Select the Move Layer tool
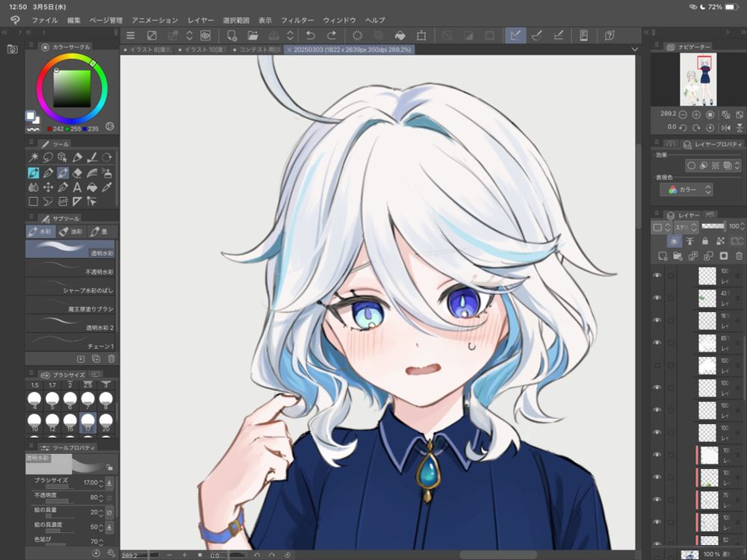The image size is (747, 560). (48, 187)
